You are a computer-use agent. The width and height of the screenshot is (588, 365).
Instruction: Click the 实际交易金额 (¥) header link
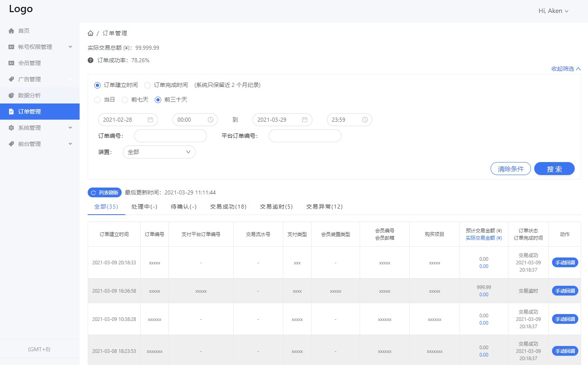click(x=484, y=238)
